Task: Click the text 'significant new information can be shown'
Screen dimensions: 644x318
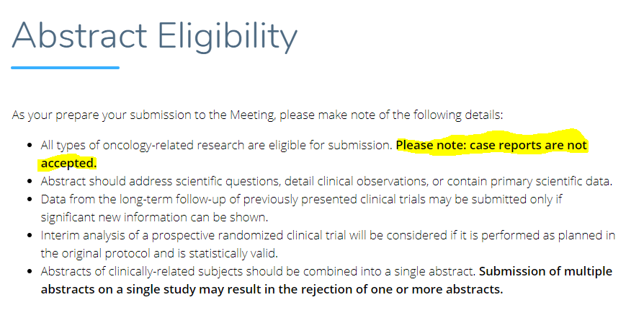Action: point(153,217)
